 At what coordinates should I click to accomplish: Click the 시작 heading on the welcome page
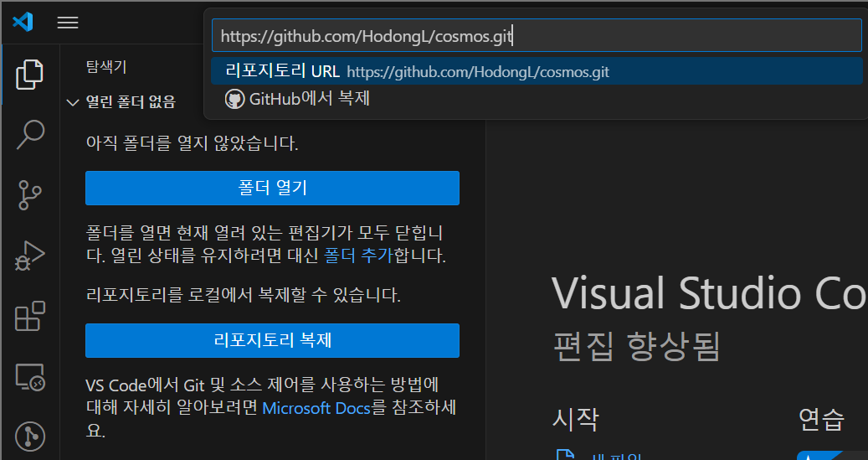[576, 418]
